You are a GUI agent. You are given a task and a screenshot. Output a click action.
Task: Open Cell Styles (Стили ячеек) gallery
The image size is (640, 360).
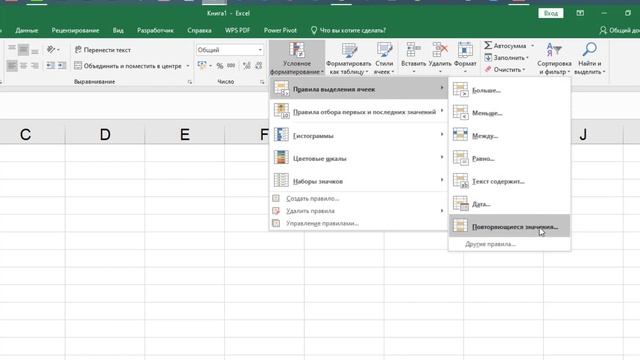coord(384,58)
